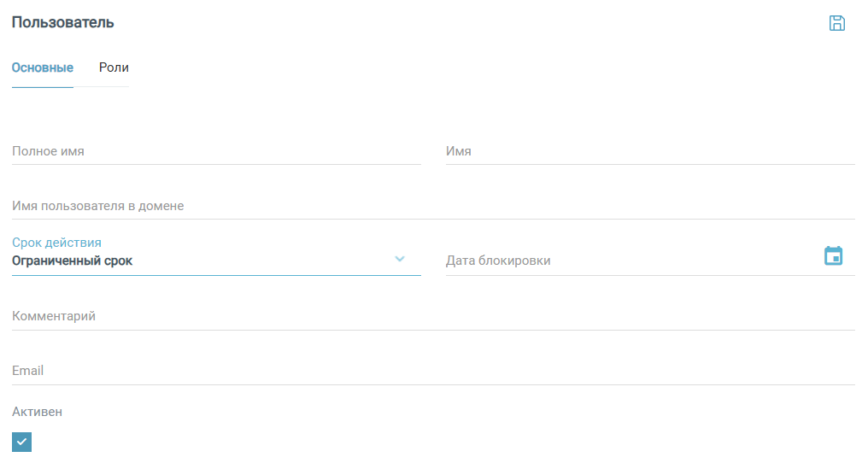The height and width of the screenshot is (463, 868).
Task: Switch to the Роли tab
Action: point(114,67)
